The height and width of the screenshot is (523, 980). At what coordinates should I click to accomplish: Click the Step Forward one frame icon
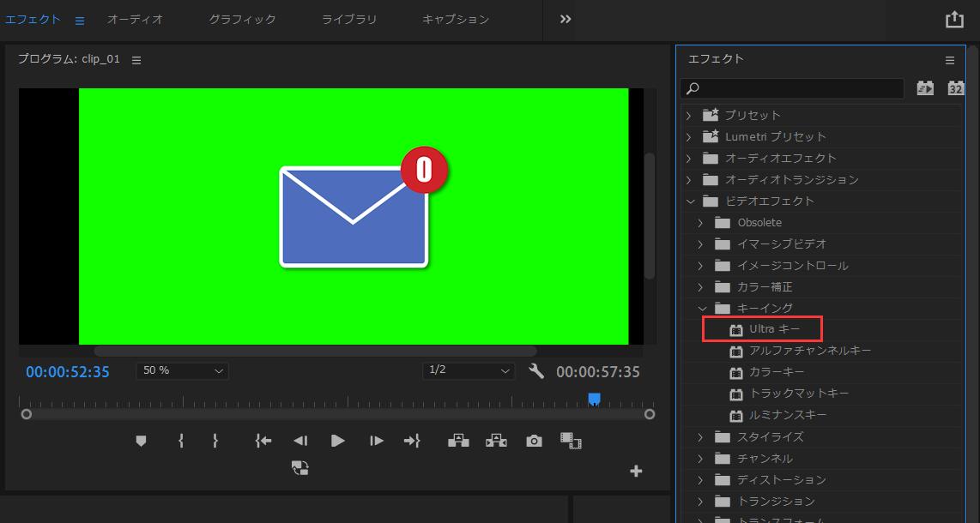point(375,441)
